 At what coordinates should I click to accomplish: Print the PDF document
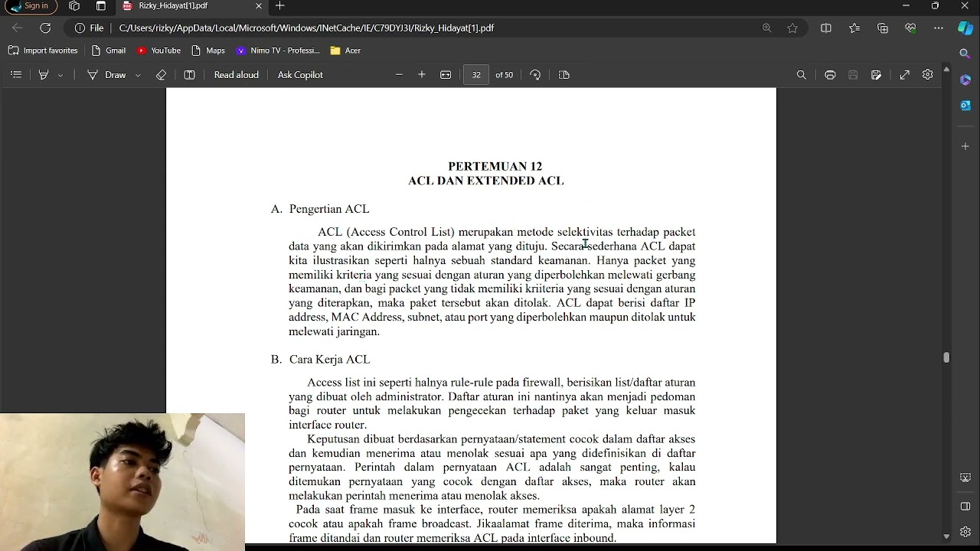coord(830,75)
